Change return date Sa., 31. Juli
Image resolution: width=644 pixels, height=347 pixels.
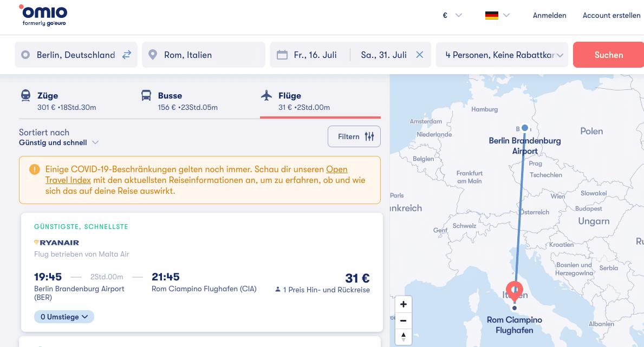pyautogui.click(x=383, y=55)
